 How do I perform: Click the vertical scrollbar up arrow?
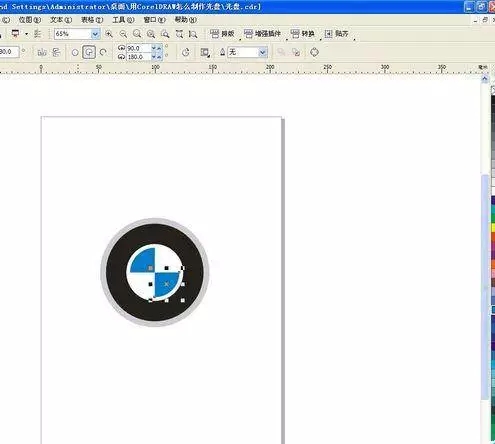(485, 79)
